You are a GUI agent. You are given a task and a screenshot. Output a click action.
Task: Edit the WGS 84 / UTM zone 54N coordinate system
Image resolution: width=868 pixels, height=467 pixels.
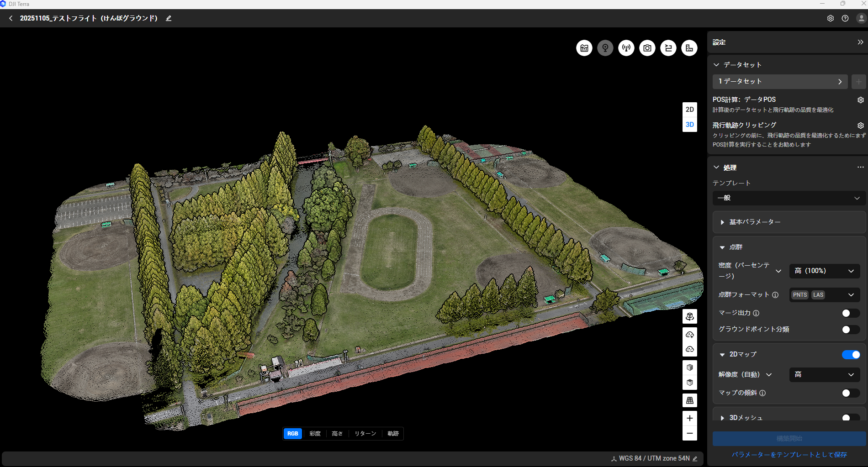[695, 459]
